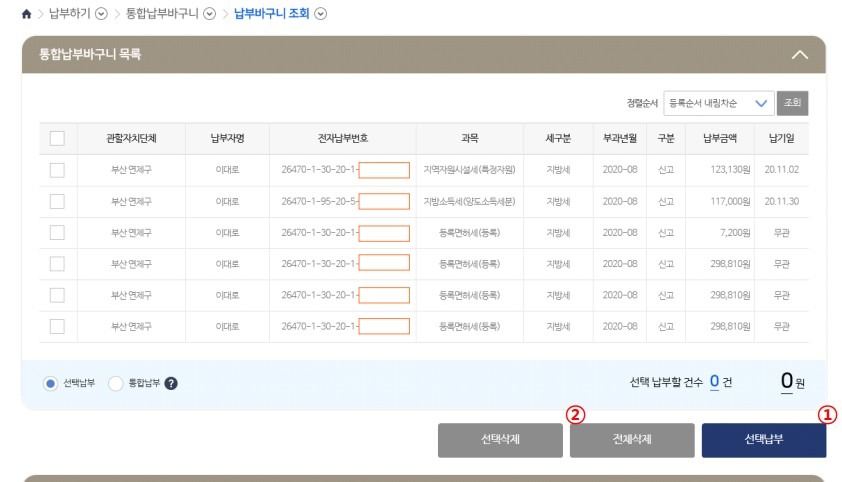The image size is (842, 482).
Task: Expand the 통합납부바구니 breadcrumb dropdown arrow
Action: click(209, 14)
